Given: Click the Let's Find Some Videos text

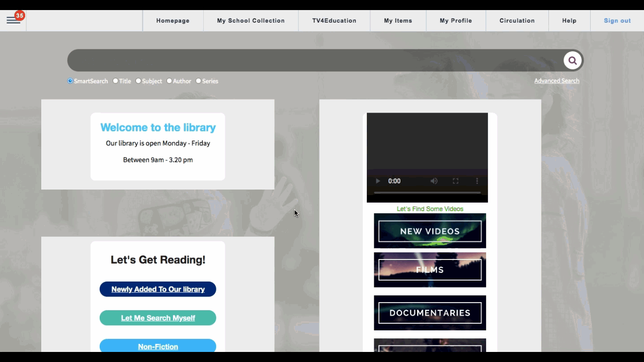Looking at the screenshot, I should [x=430, y=209].
